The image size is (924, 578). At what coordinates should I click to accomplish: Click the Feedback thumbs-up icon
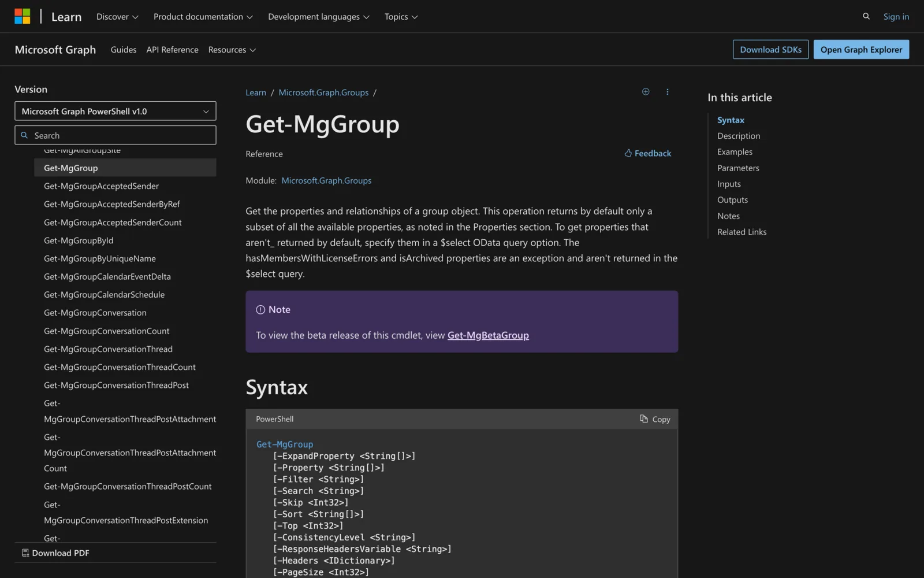tap(628, 153)
